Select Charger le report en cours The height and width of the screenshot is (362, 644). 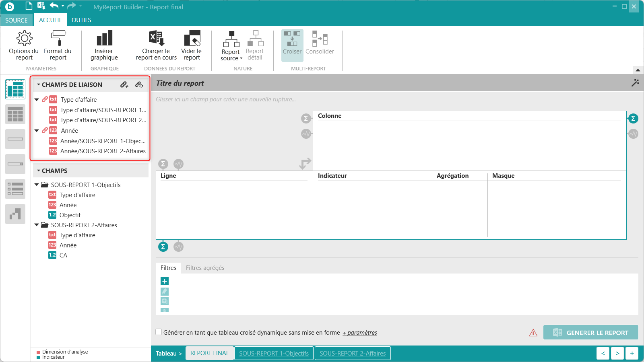[x=156, y=45]
